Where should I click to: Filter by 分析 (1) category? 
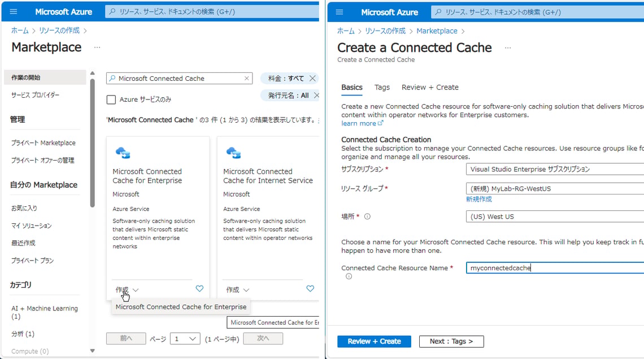(23, 334)
